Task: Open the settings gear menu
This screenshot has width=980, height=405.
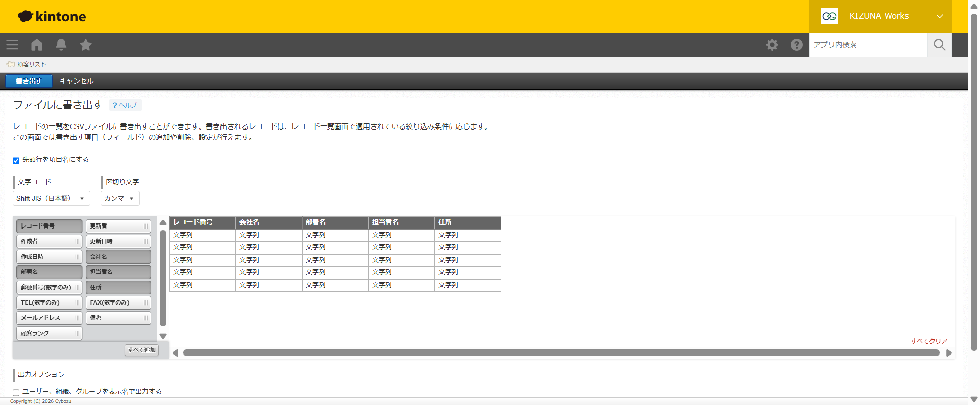Action: pyautogui.click(x=772, y=45)
